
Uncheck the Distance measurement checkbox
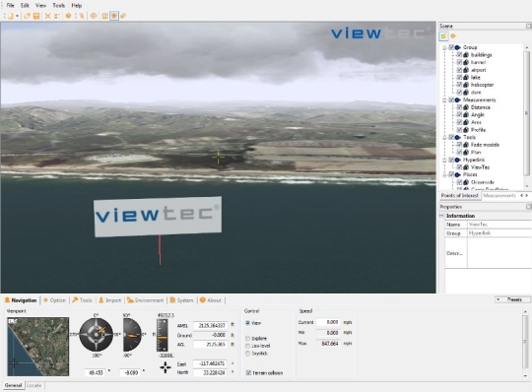point(459,107)
